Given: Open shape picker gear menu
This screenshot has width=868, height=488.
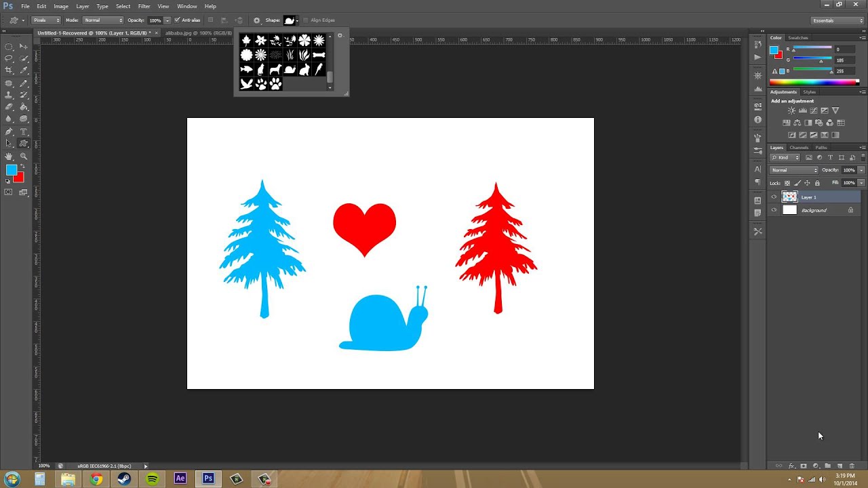Looking at the screenshot, I should coord(340,35).
